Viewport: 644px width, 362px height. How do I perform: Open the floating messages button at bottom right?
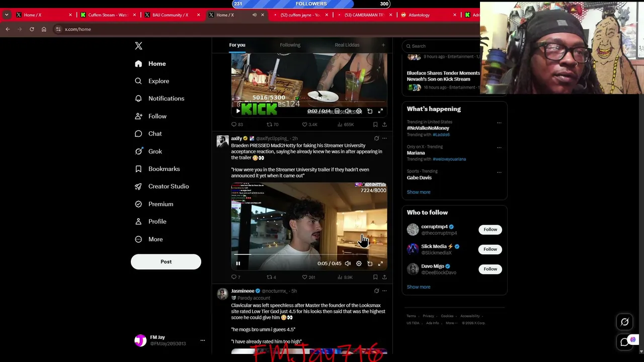[624, 342]
